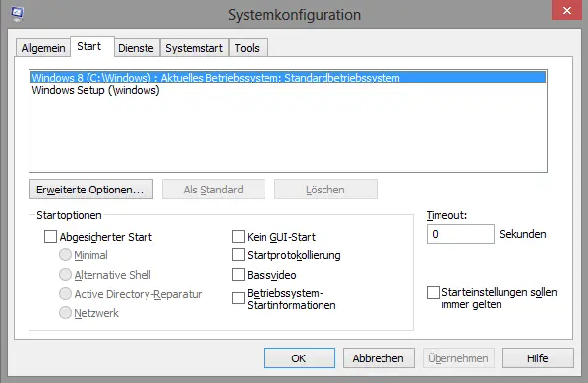Screen dimensions: 588x383
Task: Click the Als Standard button
Action: tap(213, 190)
